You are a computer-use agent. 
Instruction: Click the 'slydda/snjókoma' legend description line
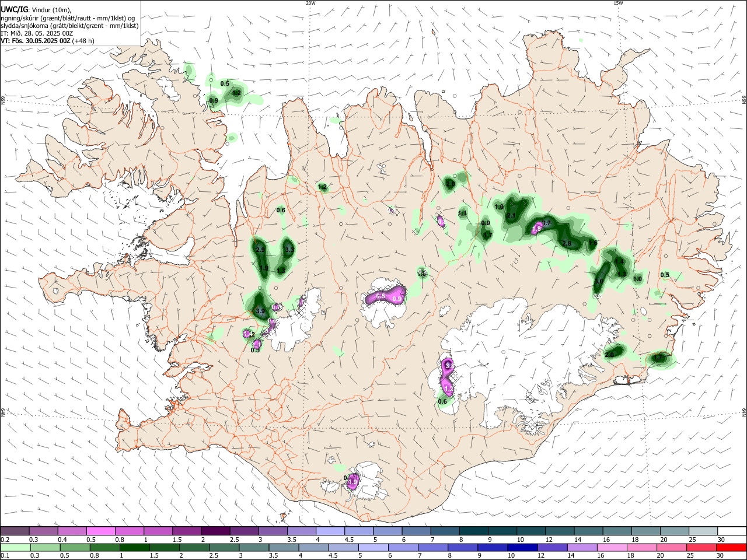pos(69,26)
